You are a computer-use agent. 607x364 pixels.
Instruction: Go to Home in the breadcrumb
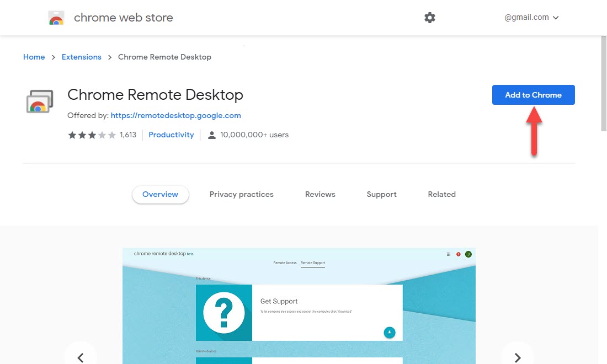point(34,57)
